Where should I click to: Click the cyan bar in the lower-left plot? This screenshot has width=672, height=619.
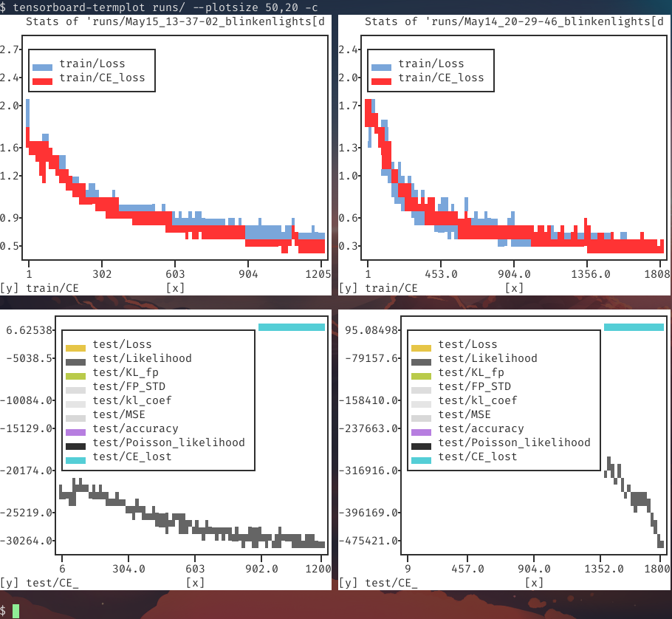click(292, 326)
